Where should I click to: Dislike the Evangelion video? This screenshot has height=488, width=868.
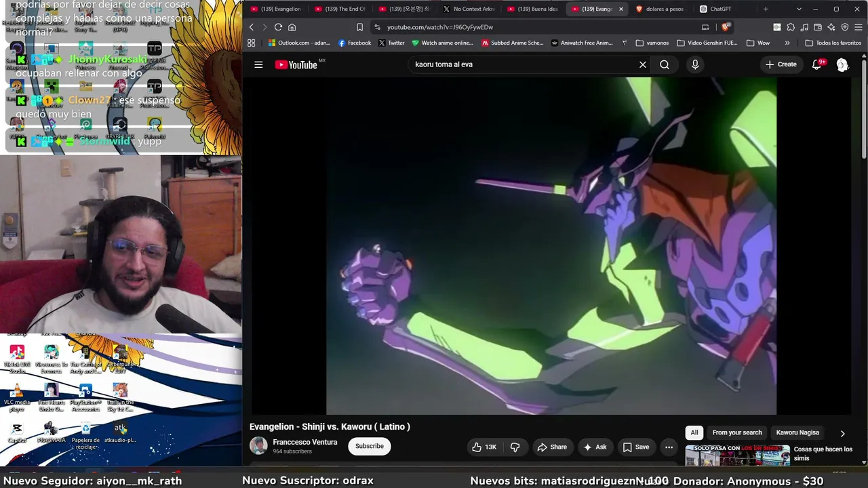click(515, 447)
